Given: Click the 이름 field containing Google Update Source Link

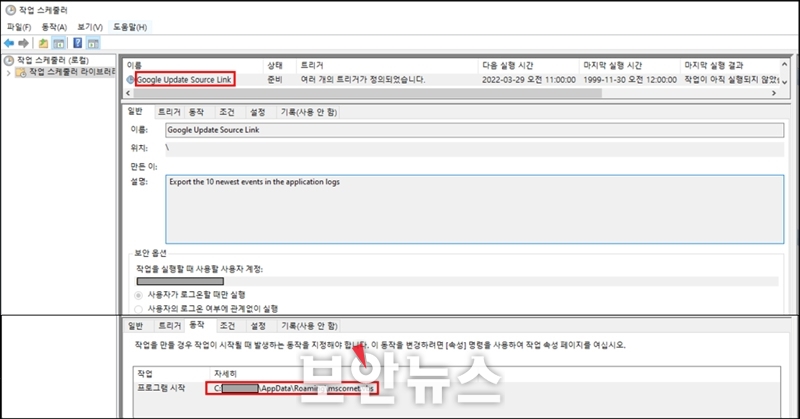Looking at the screenshot, I should [474, 130].
